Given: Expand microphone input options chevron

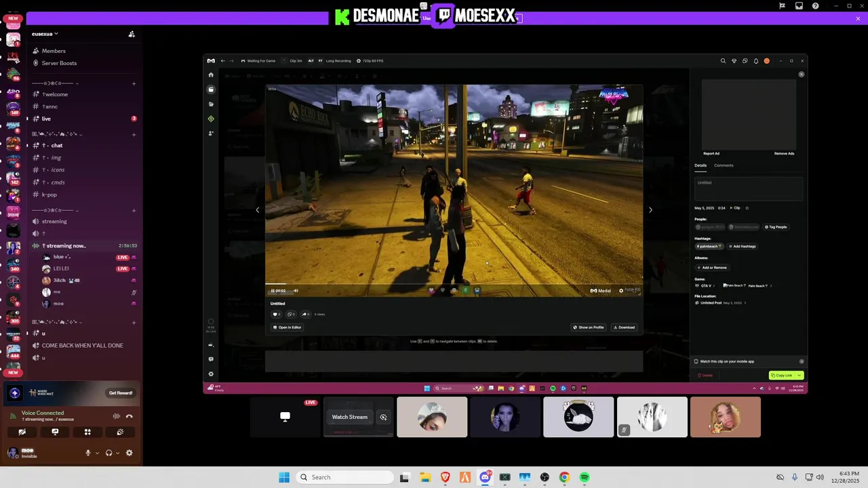Looking at the screenshot, I should (97, 453).
